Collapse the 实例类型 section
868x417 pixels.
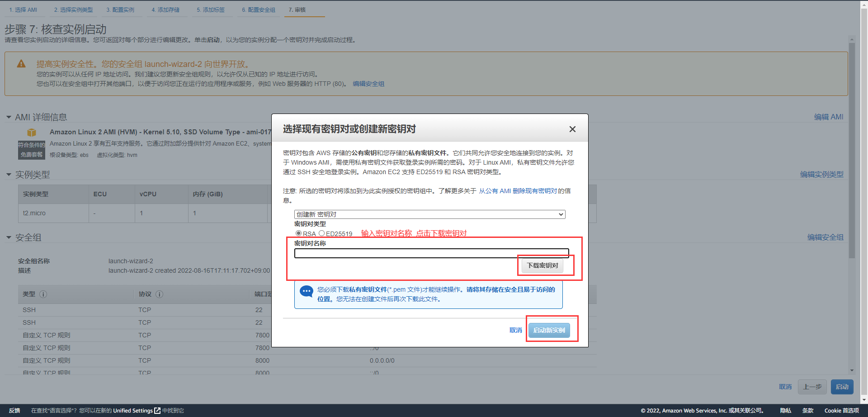point(9,175)
